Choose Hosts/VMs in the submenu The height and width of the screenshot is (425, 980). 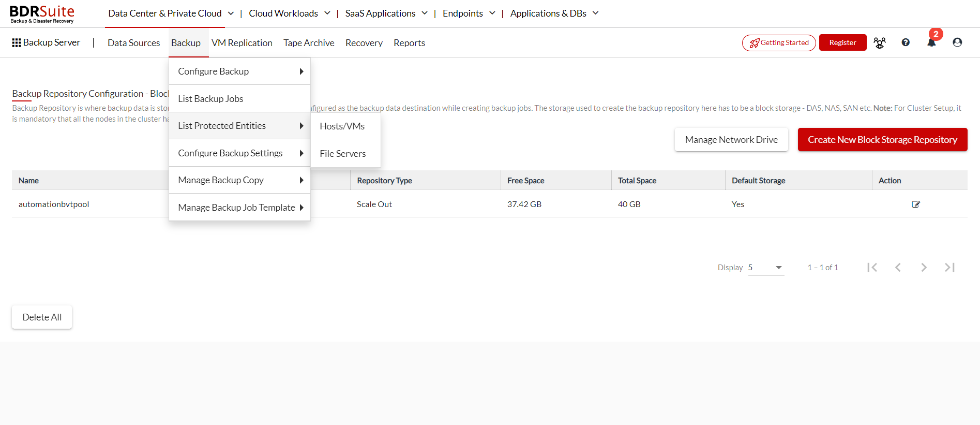point(345,126)
